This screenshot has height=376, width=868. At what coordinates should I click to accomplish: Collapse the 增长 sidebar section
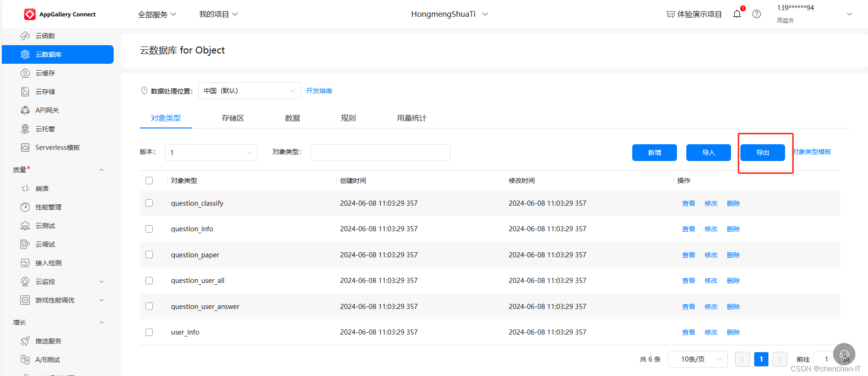102,322
